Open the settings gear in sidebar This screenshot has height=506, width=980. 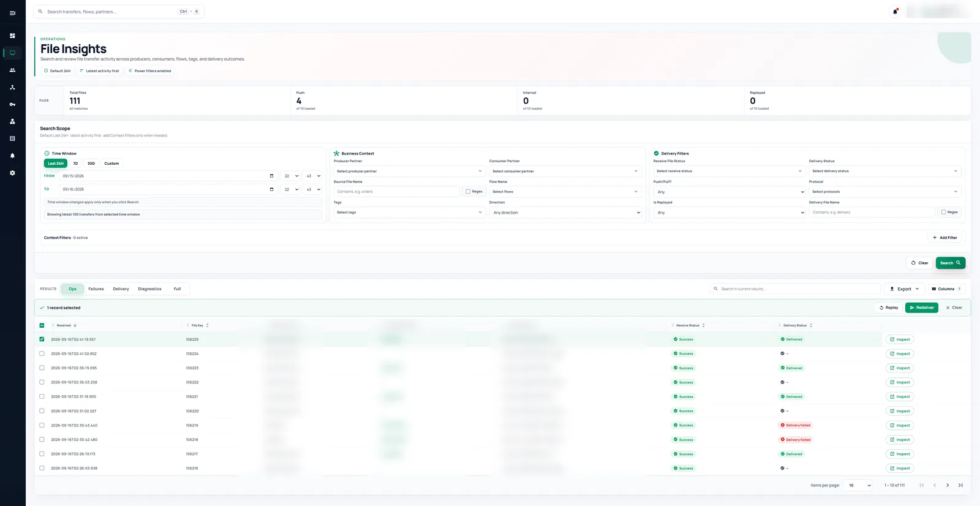12,173
